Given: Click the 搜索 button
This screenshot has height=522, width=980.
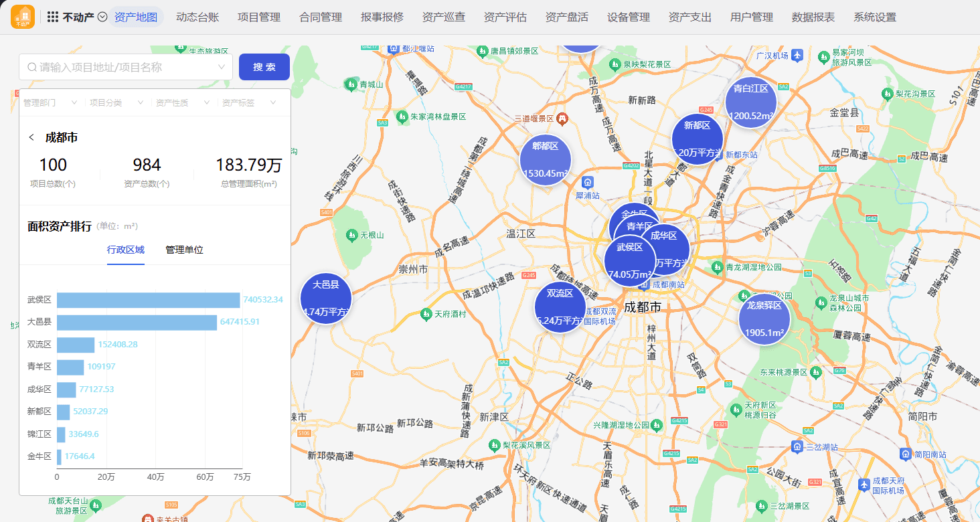Looking at the screenshot, I should [x=264, y=67].
